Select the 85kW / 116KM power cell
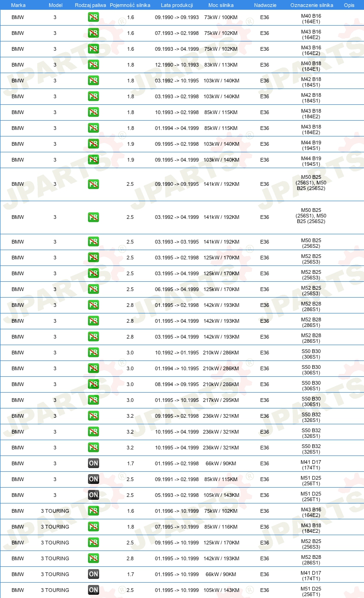The height and width of the screenshot is (598, 364). 221,527
